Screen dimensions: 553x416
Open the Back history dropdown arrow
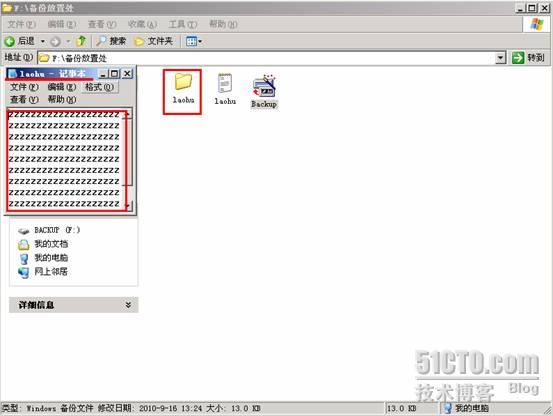tap(43, 42)
